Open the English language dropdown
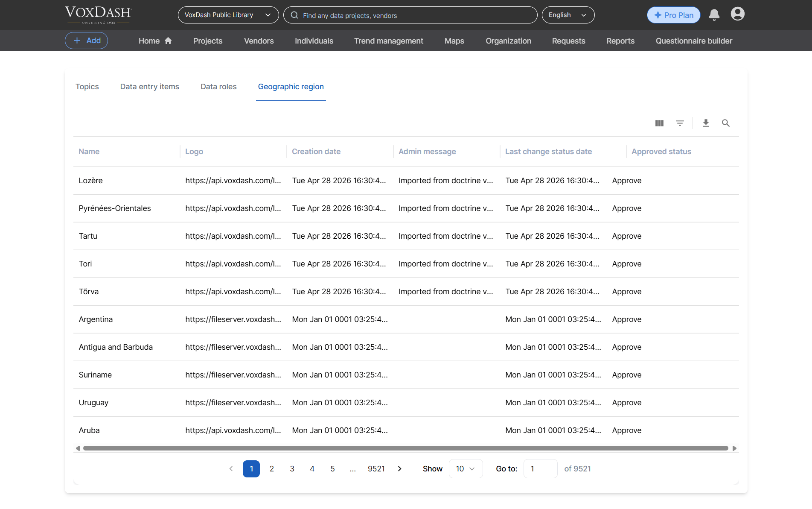812x509 pixels. pyautogui.click(x=568, y=15)
